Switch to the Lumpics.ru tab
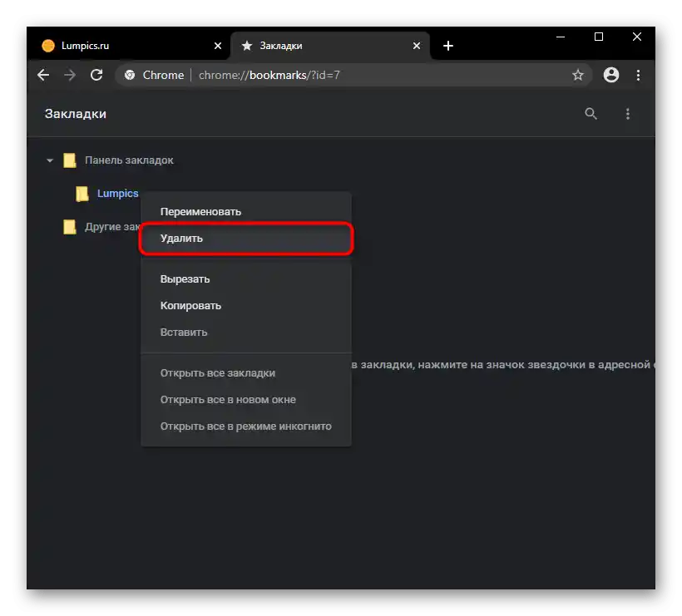 pyautogui.click(x=130, y=46)
